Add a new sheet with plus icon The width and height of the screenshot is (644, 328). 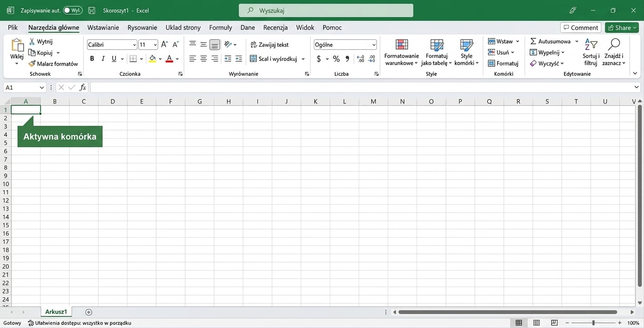(89, 312)
